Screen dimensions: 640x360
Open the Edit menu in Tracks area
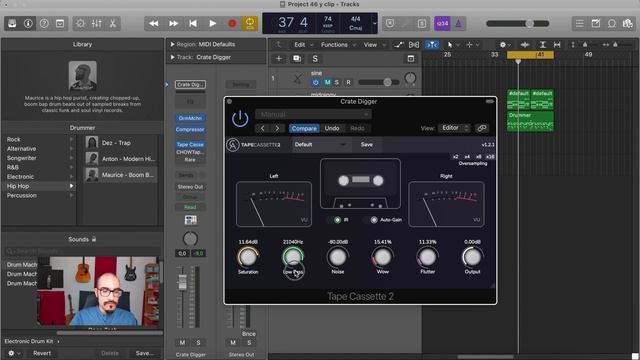303,44
